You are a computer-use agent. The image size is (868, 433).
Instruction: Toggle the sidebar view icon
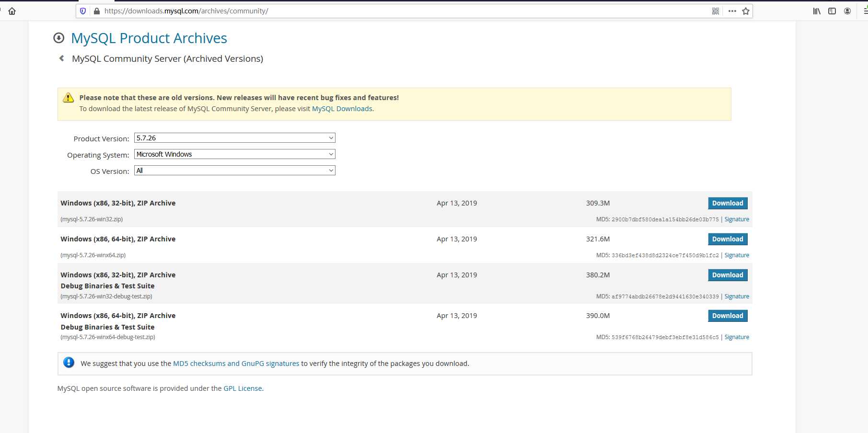click(x=832, y=11)
